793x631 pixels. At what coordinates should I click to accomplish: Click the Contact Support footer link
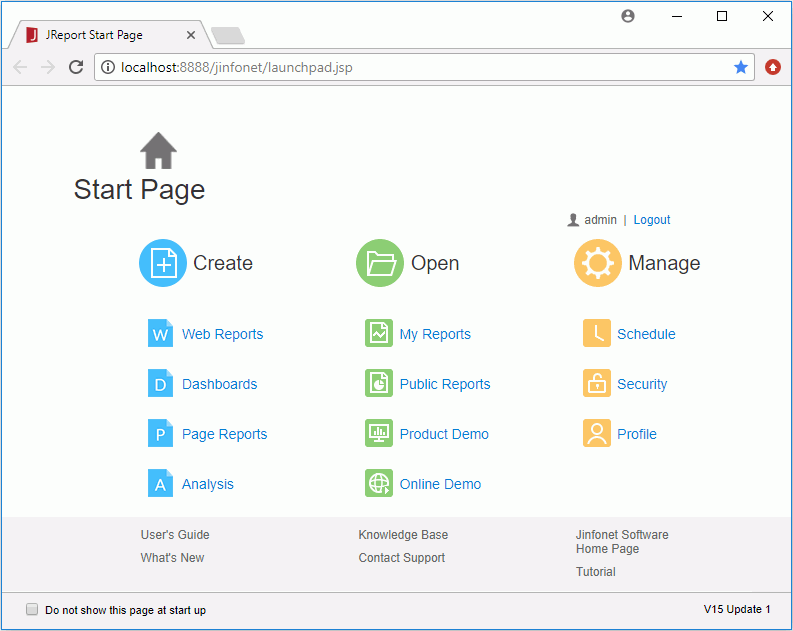click(402, 558)
